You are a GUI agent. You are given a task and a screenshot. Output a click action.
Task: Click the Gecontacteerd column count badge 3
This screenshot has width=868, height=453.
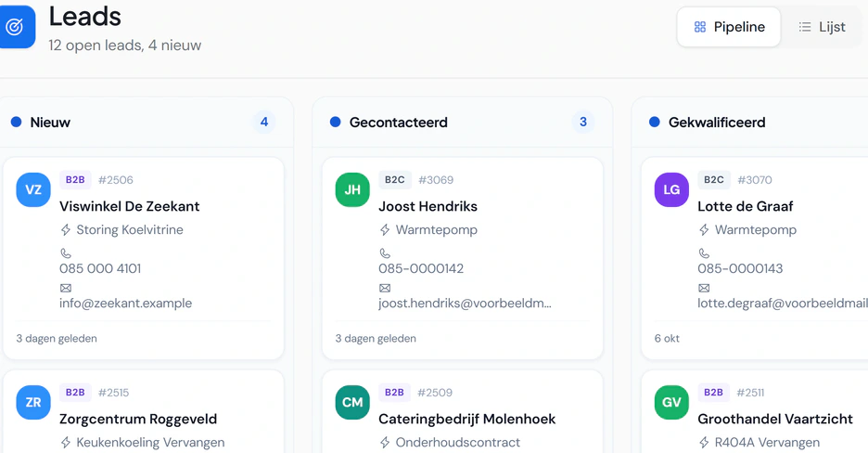583,122
